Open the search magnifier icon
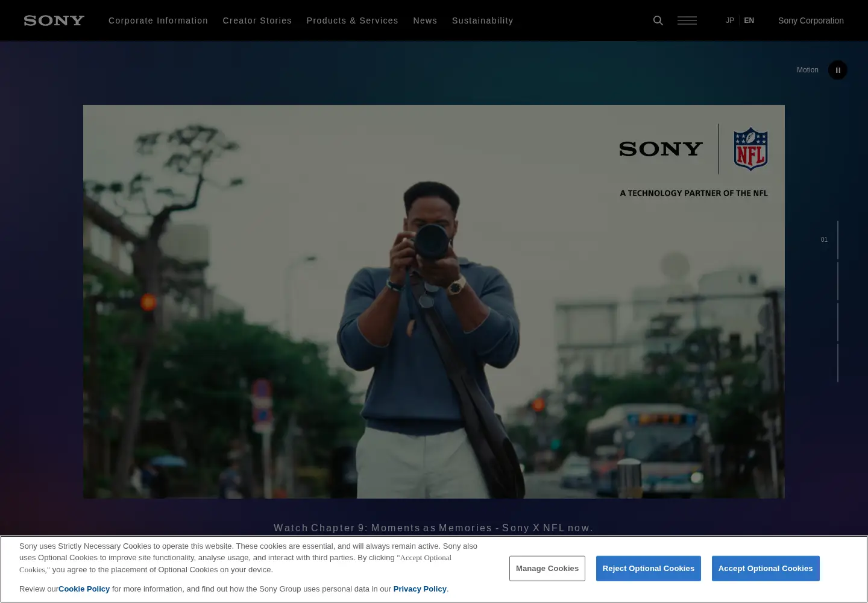 click(658, 21)
